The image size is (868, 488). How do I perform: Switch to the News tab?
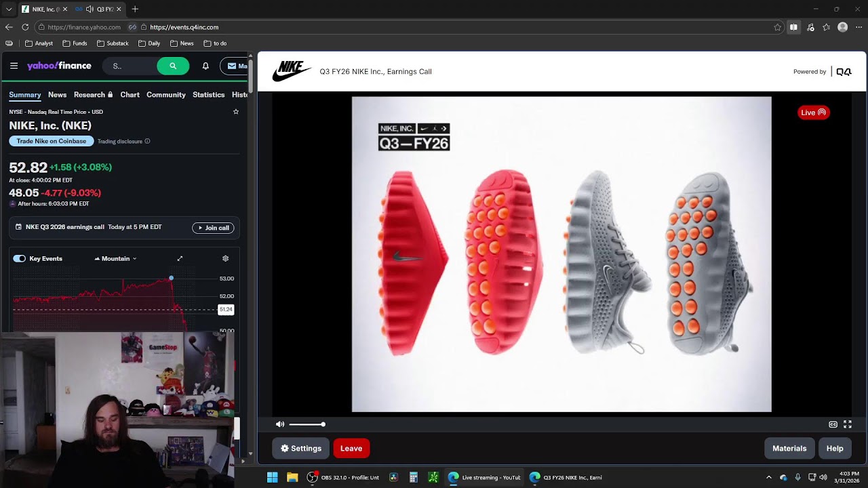pyautogui.click(x=57, y=95)
